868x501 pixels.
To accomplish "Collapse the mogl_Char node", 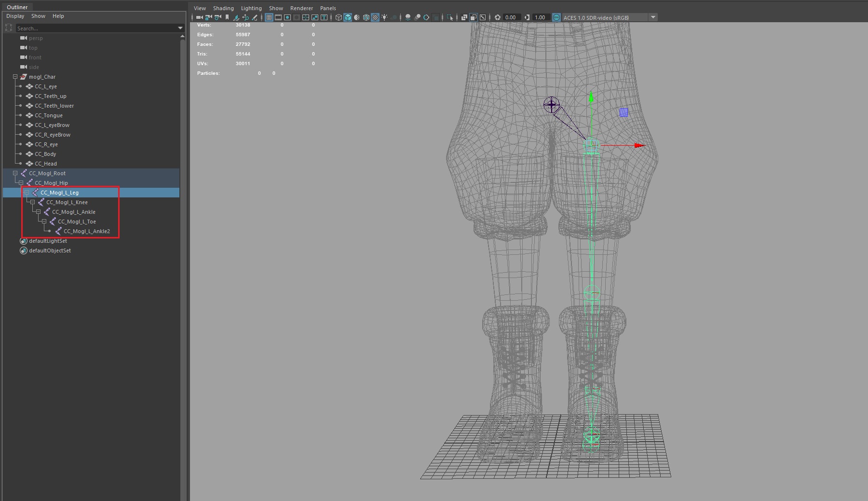I will coord(15,77).
